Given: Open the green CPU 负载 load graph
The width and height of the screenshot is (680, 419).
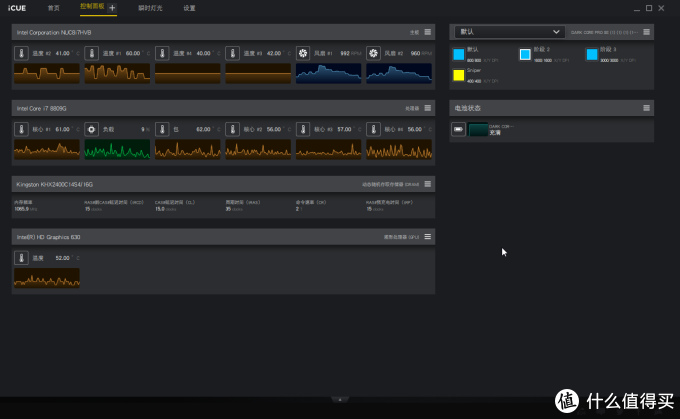Looking at the screenshot, I should click(117, 149).
